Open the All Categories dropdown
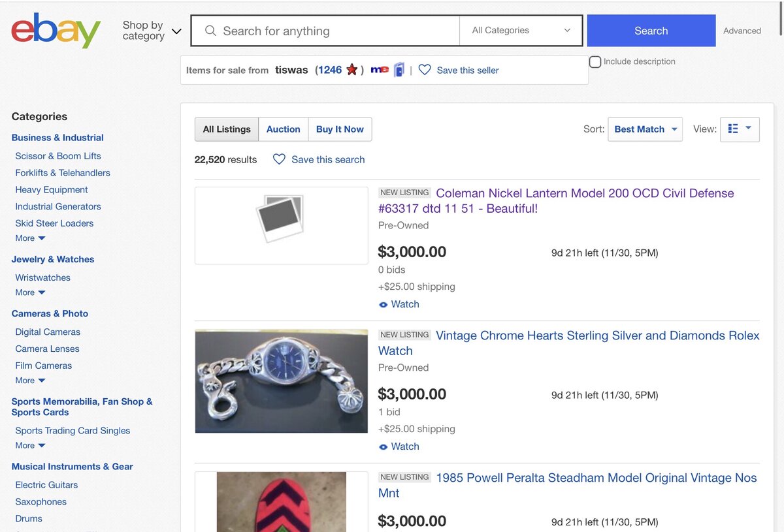Viewport: 784px width, 532px height. click(521, 31)
